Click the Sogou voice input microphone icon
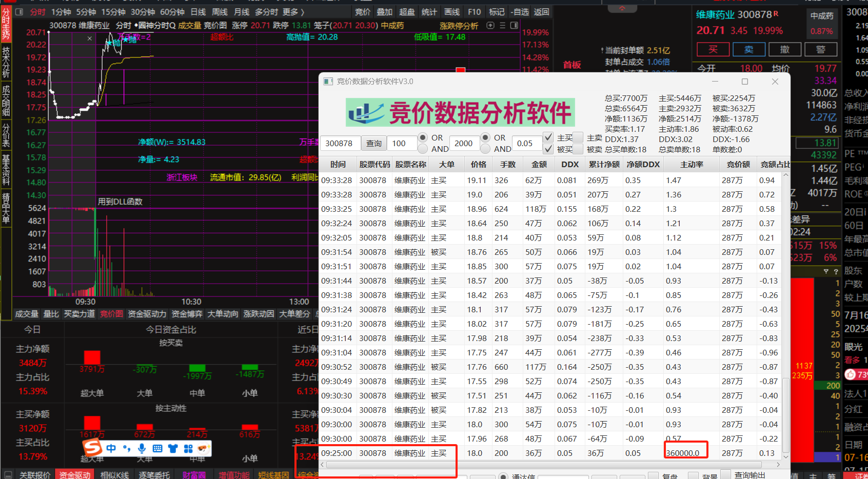The image size is (868, 479). [x=142, y=448]
